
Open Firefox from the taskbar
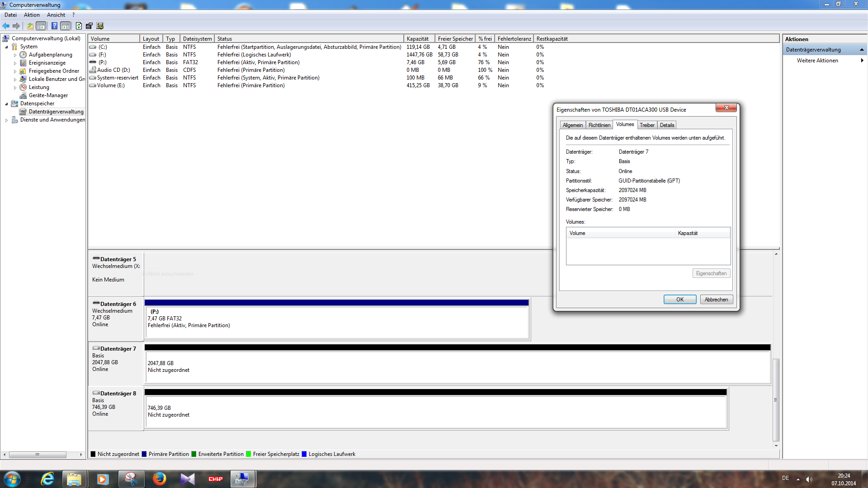pos(159,479)
